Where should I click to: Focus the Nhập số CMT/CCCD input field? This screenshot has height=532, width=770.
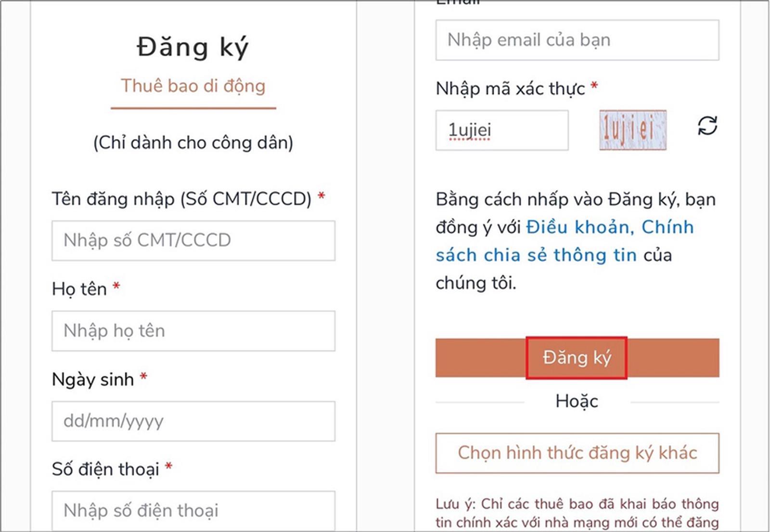point(193,241)
